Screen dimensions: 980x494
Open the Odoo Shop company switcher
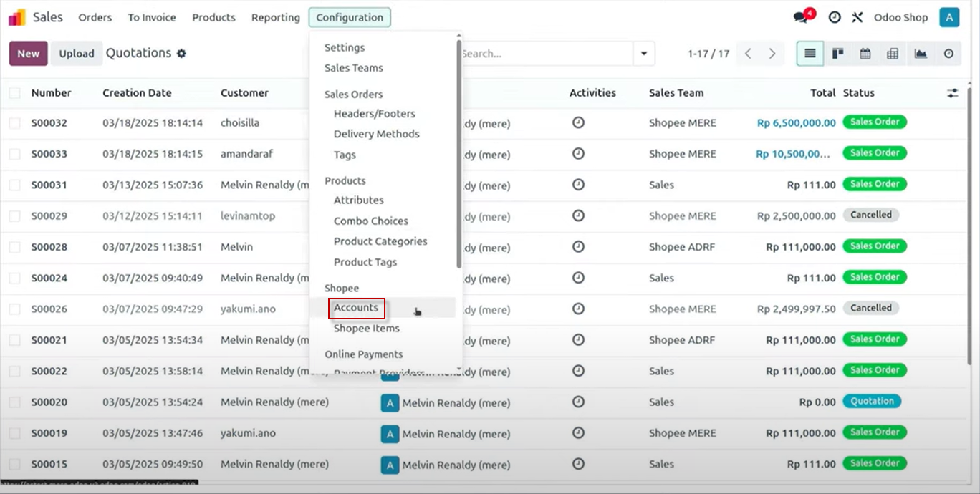pos(900,17)
